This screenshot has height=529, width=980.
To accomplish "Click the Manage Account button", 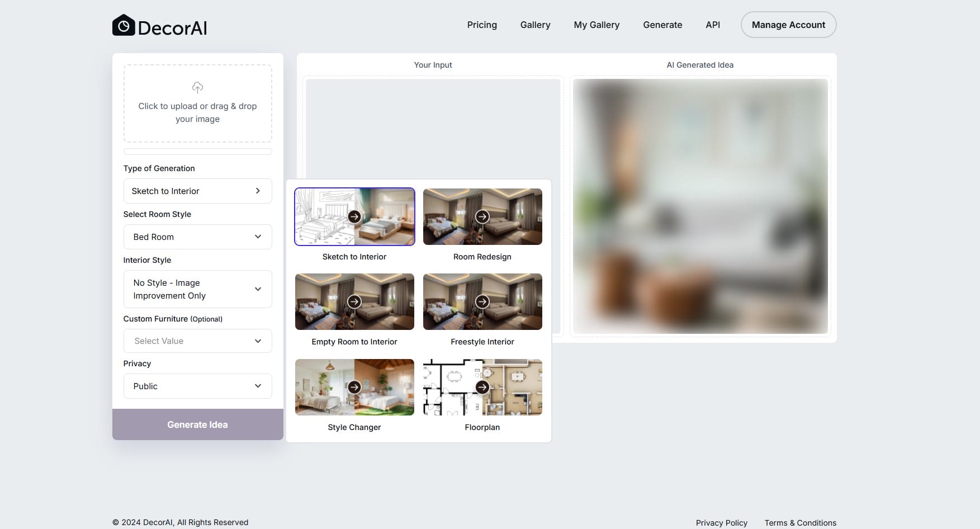I will pos(788,25).
